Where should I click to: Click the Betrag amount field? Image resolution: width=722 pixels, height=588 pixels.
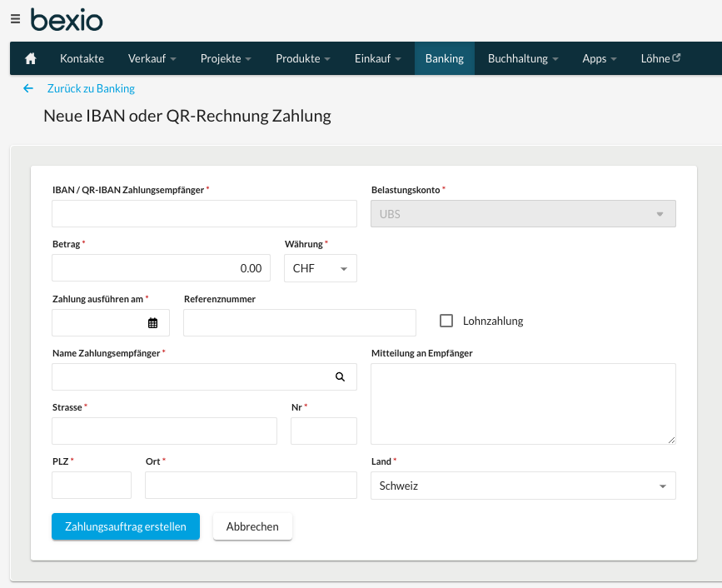click(162, 268)
